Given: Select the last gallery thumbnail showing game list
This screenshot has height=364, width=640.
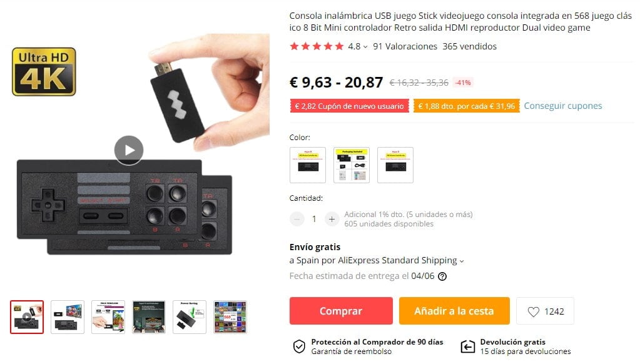Looking at the screenshot, I should click(230, 317).
